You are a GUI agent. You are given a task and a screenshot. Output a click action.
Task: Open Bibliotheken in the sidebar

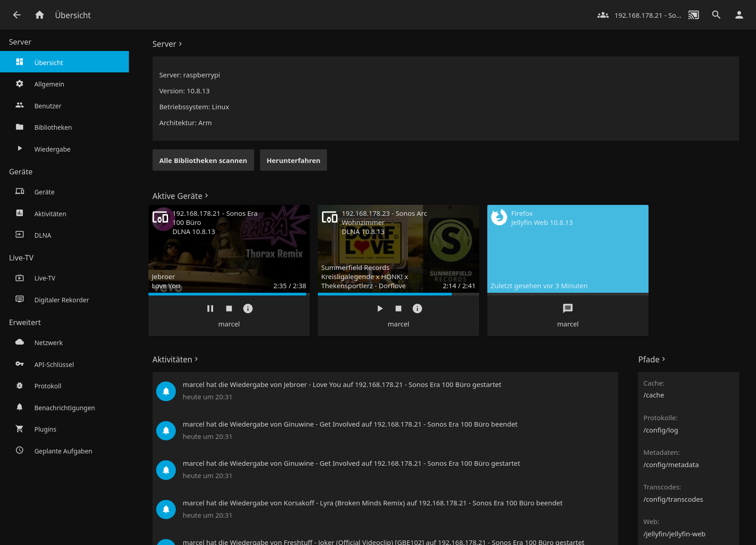click(x=64, y=127)
